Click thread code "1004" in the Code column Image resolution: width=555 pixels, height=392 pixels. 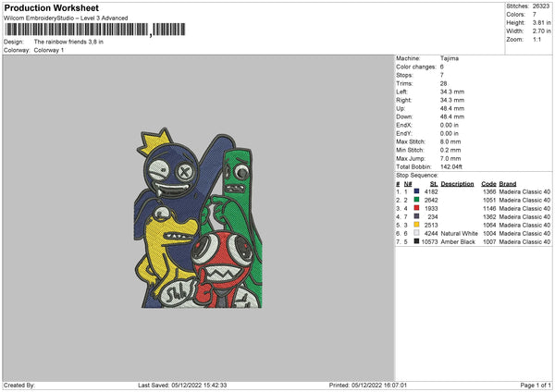489,233
